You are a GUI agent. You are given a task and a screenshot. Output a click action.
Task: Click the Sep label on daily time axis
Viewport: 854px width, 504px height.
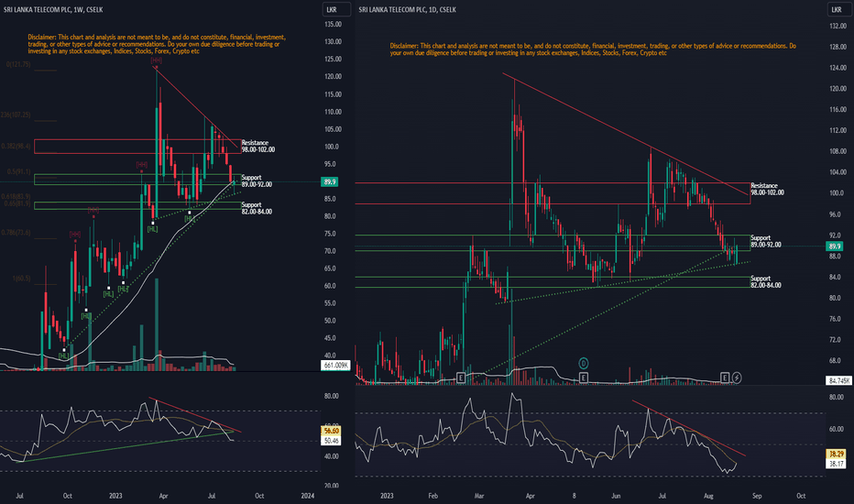click(x=757, y=496)
